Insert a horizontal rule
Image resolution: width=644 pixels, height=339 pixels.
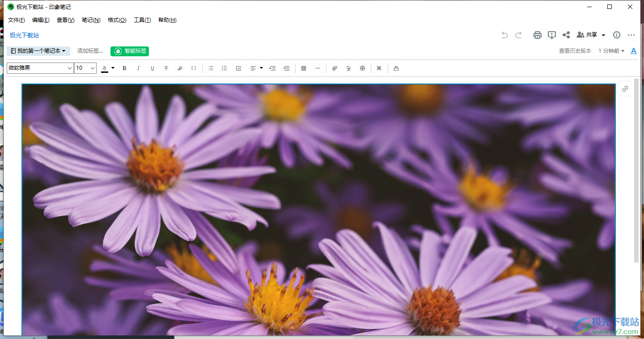318,68
